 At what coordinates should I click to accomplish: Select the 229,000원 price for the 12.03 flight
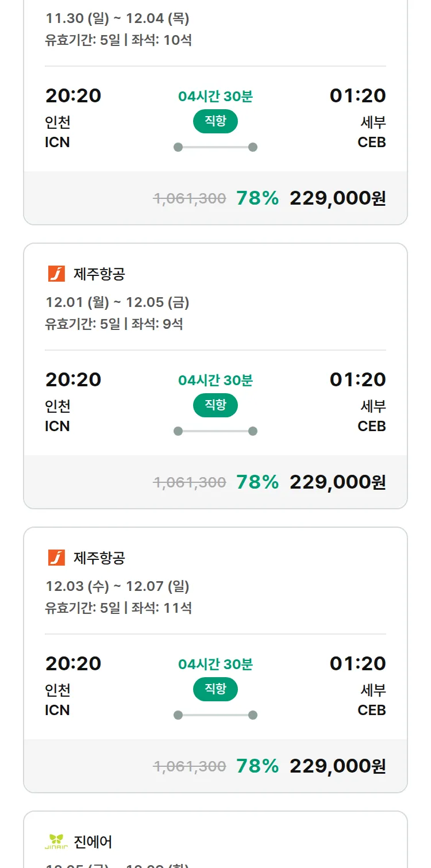[337, 766]
